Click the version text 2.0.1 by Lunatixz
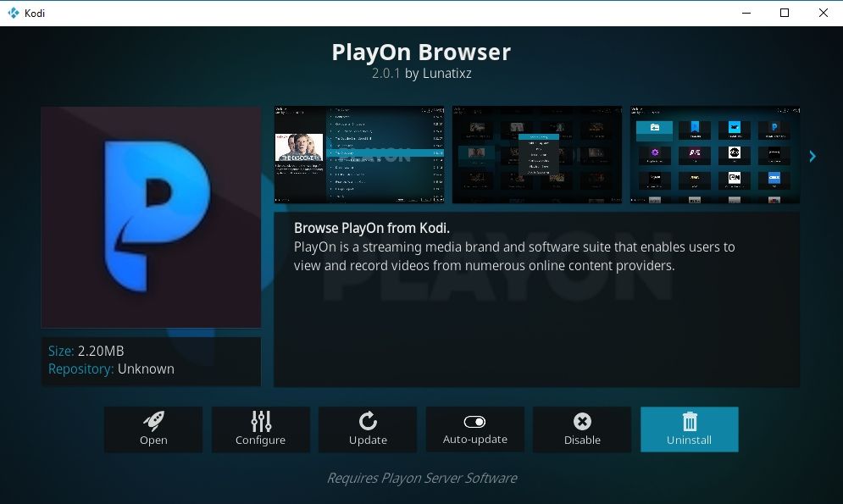 coord(422,73)
